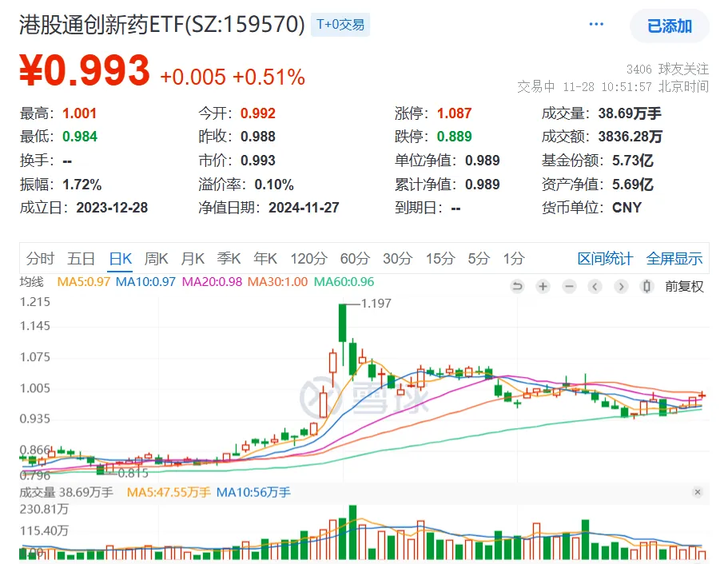Click the 均线 label
The image size is (728, 564).
[32, 282]
